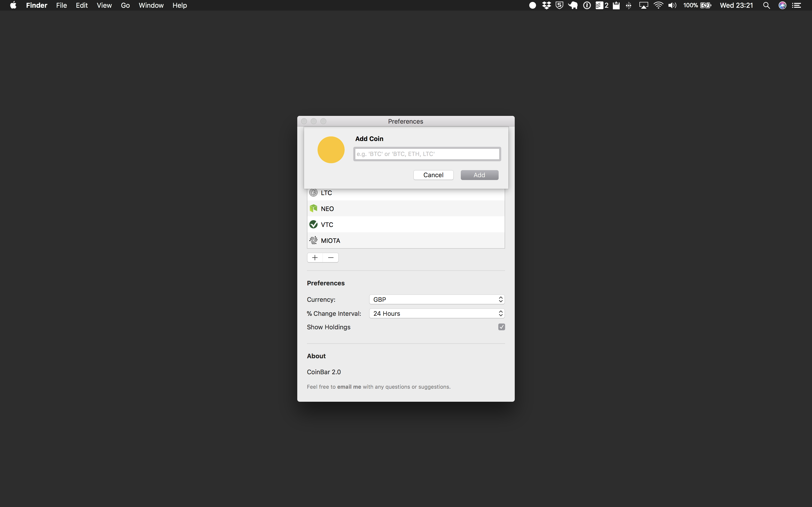The image size is (812, 507).
Task: Expand the % Change Interval dropdown
Action: tap(436, 314)
